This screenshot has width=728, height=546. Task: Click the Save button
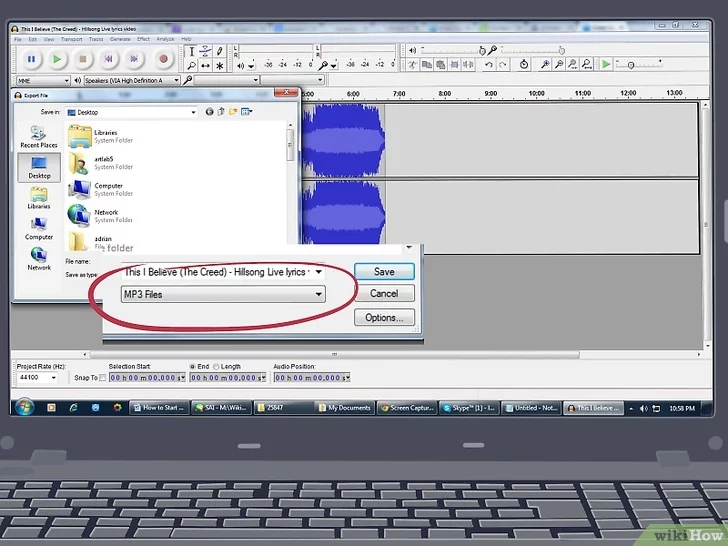[383, 272]
